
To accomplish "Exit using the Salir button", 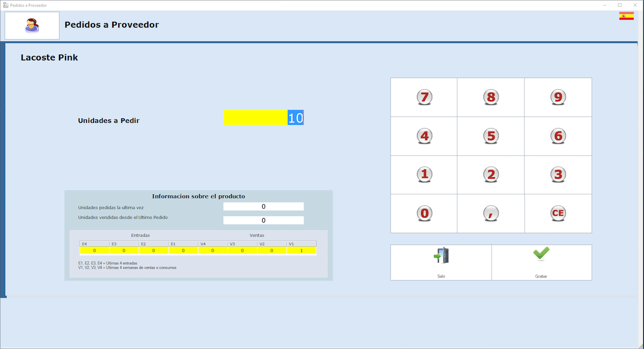I will 441,262.
